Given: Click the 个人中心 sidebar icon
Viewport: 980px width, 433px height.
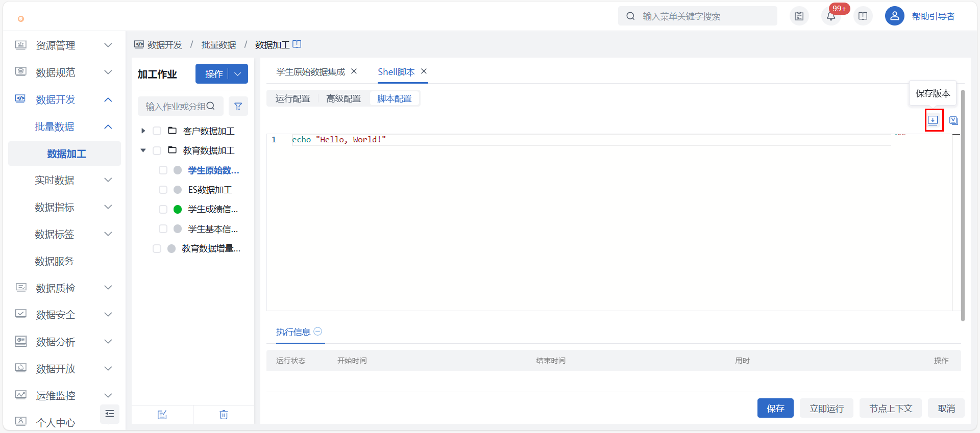Looking at the screenshot, I should tap(21, 422).
